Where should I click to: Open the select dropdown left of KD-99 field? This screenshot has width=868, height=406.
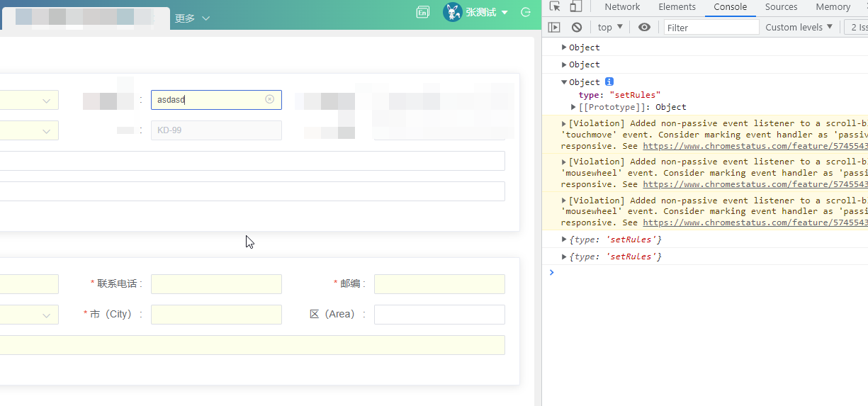point(29,130)
